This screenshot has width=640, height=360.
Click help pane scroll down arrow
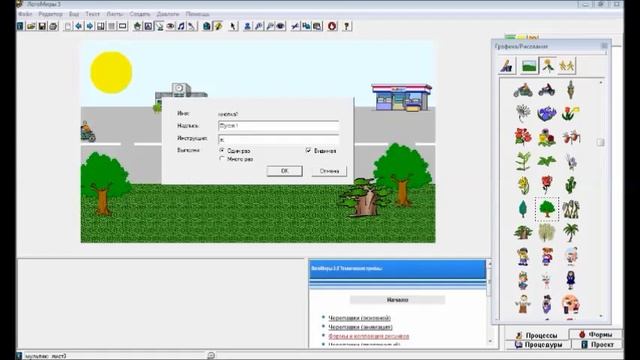tap(490, 341)
